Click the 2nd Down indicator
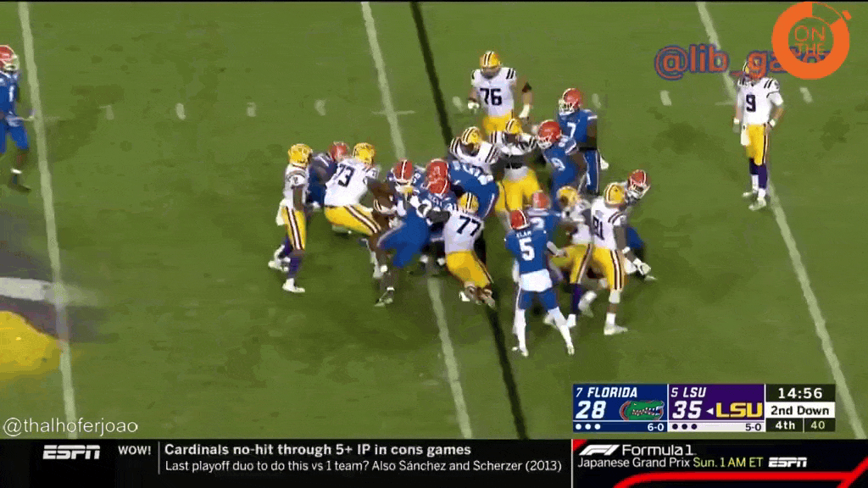The height and width of the screenshot is (488, 868). (x=800, y=410)
